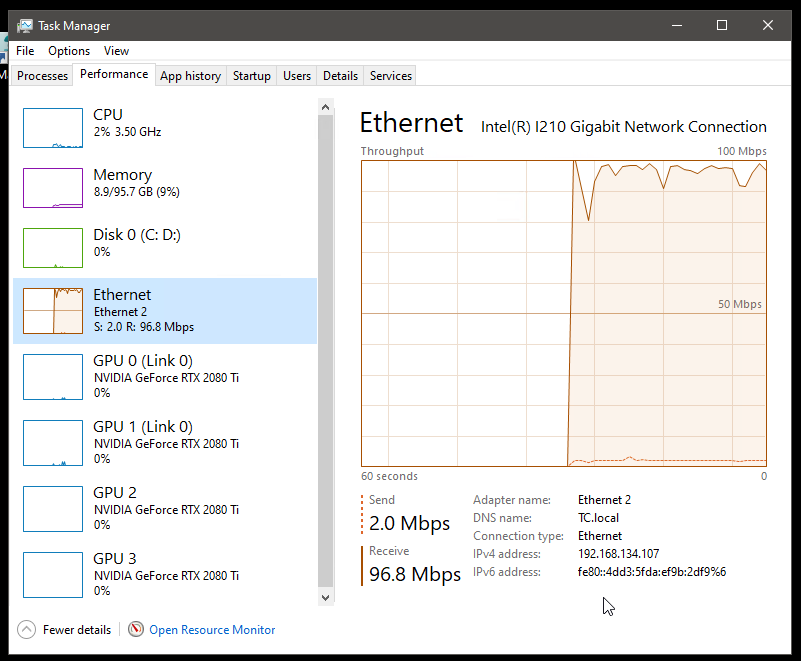
Task: Switch to the App history tab
Action: (x=190, y=76)
